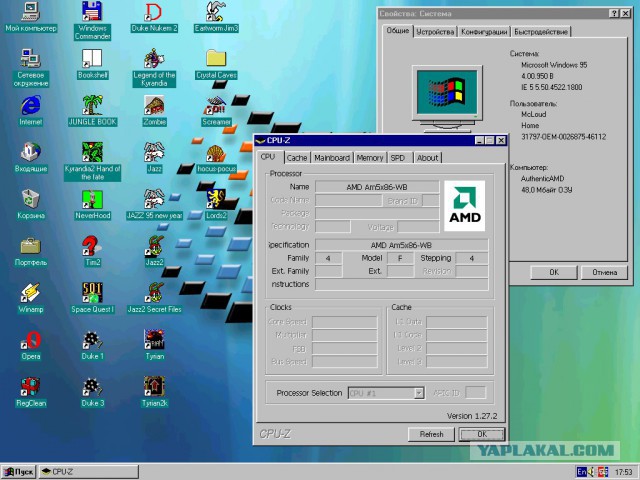Click OK in the system properties window

[x=554, y=272]
